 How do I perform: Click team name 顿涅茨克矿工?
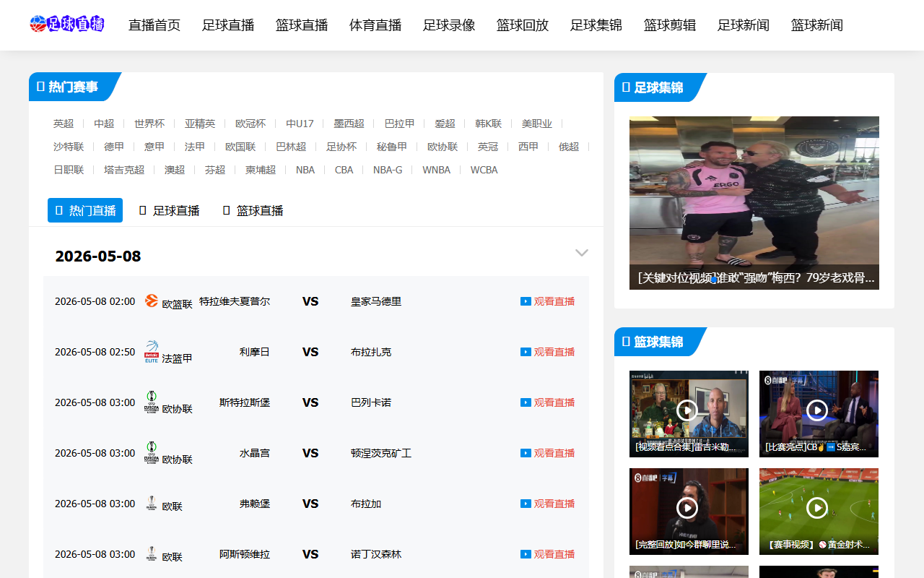point(381,453)
